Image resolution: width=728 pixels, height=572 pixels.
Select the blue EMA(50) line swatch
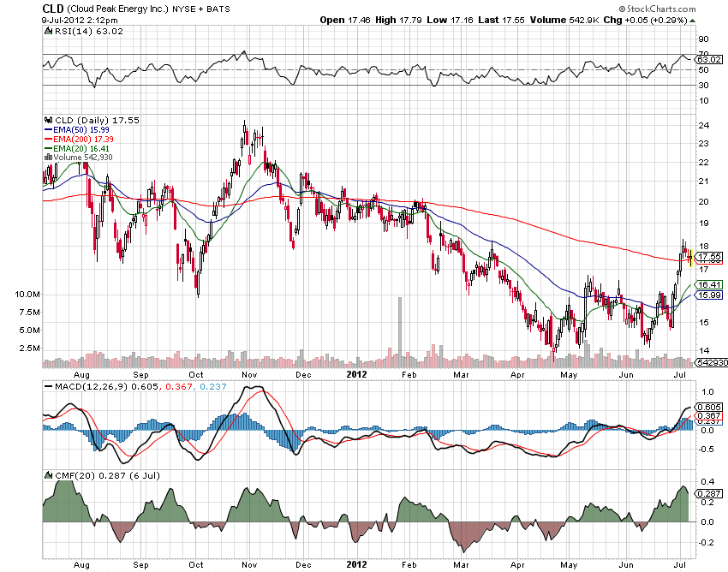(48, 130)
